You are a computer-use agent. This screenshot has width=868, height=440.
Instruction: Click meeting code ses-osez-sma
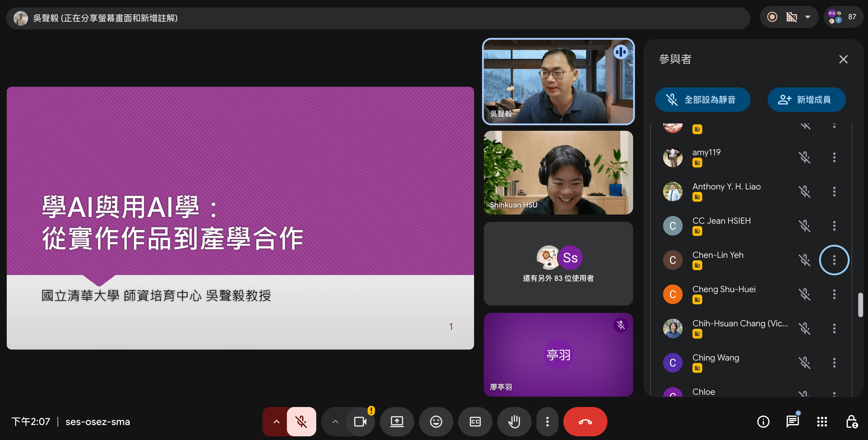(98, 422)
